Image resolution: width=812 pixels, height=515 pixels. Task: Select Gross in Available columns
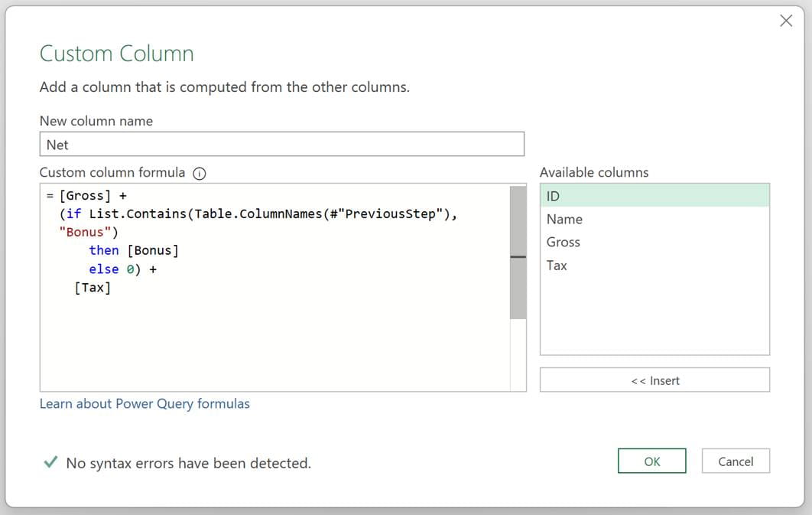[x=654, y=242]
